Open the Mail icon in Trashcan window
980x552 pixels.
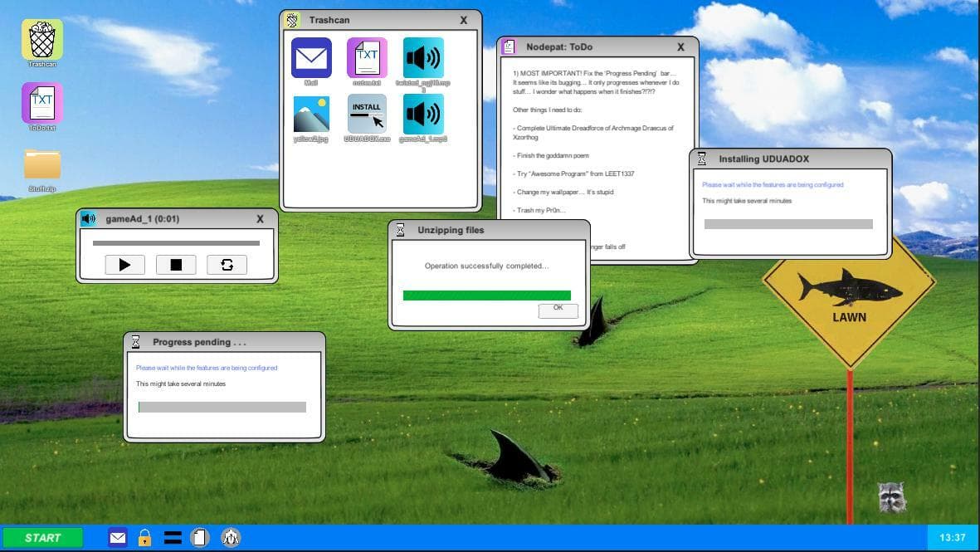click(311, 57)
